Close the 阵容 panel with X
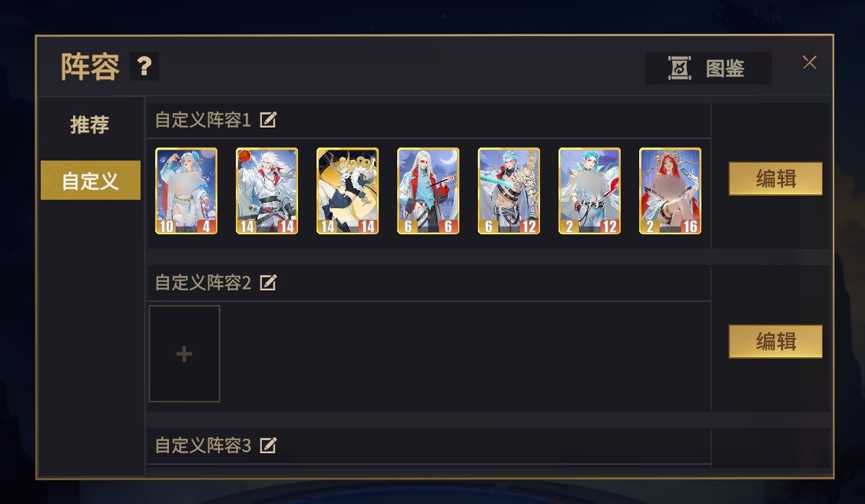Image resolution: width=865 pixels, height=504 pixels. click(809, 62)
